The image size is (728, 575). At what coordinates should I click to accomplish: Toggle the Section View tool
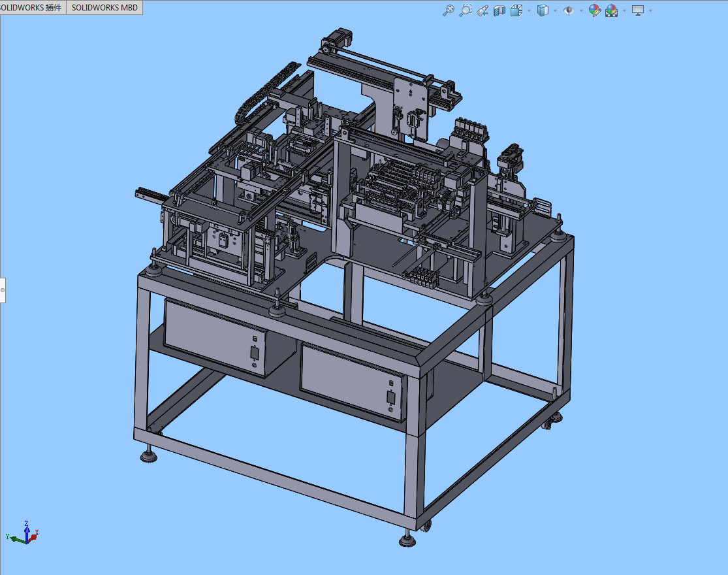pos(499,10)
